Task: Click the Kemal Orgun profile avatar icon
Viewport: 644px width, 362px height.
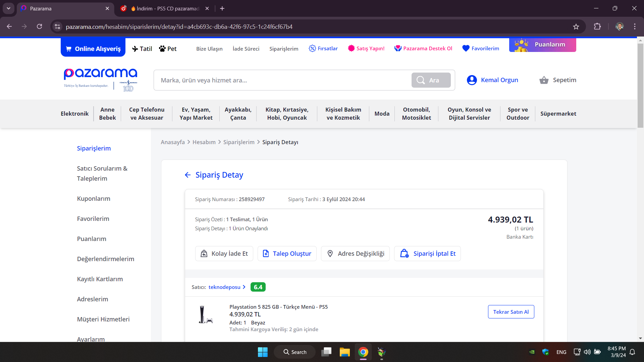Action: [x=472, y=80]
